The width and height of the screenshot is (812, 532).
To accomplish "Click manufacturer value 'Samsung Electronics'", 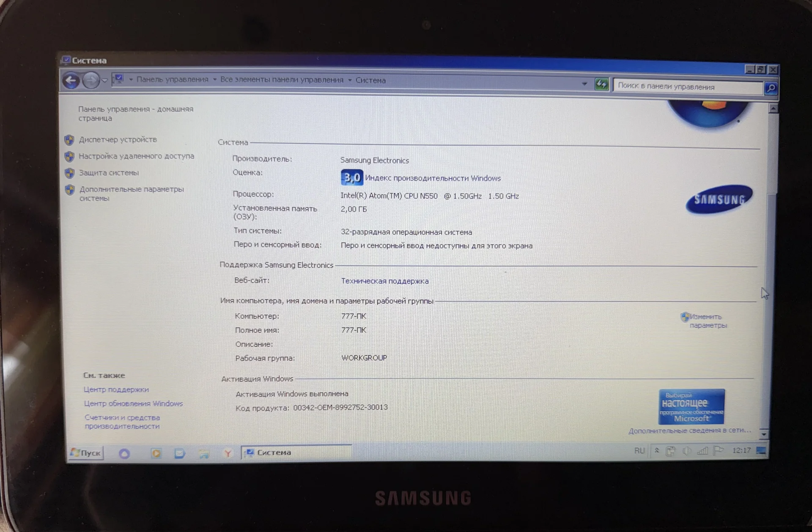I will point(375,160).
